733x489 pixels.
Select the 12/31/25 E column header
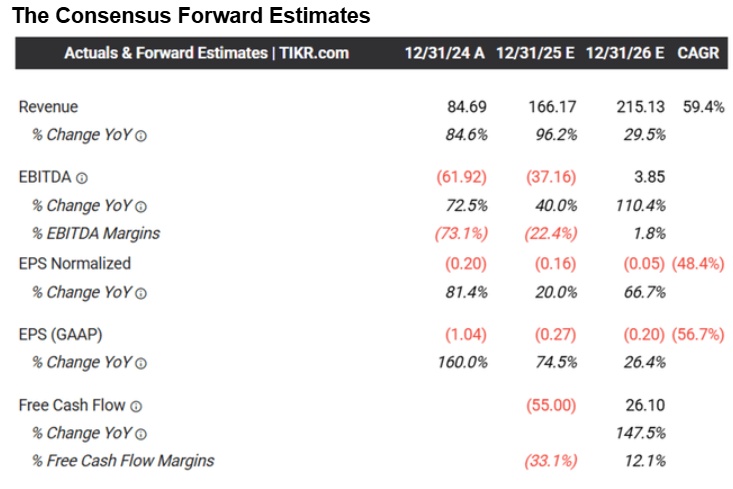coord(534,53)
